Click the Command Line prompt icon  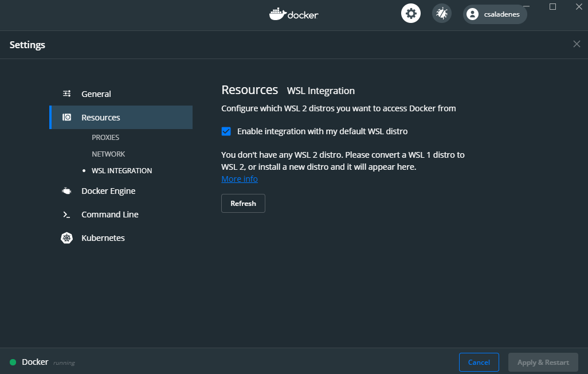pos(66,215)
